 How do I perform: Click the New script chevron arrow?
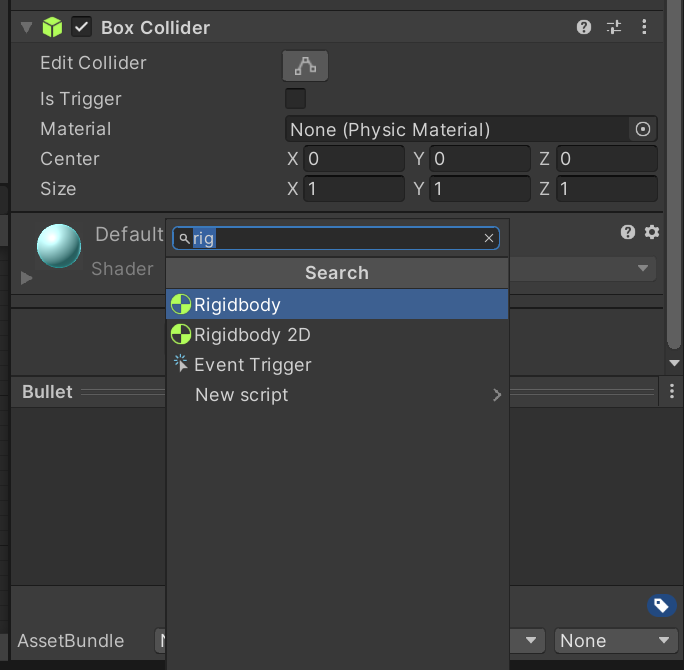497,395
